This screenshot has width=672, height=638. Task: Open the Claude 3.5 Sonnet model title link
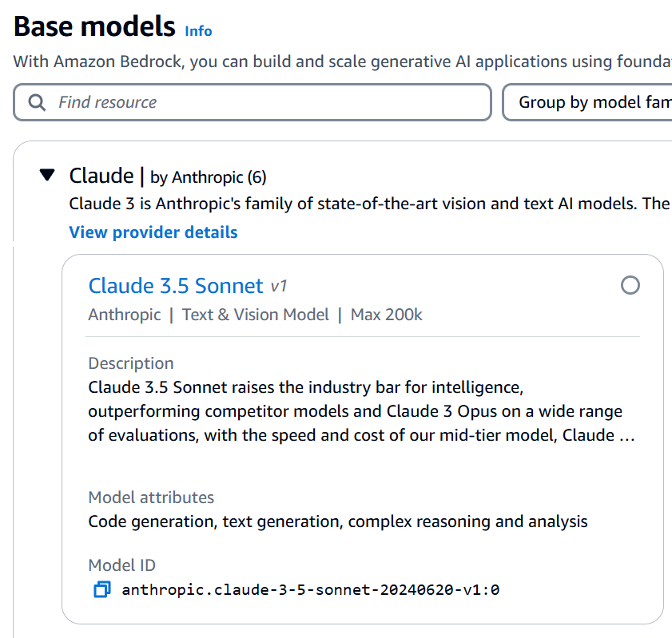coord(176,285)
